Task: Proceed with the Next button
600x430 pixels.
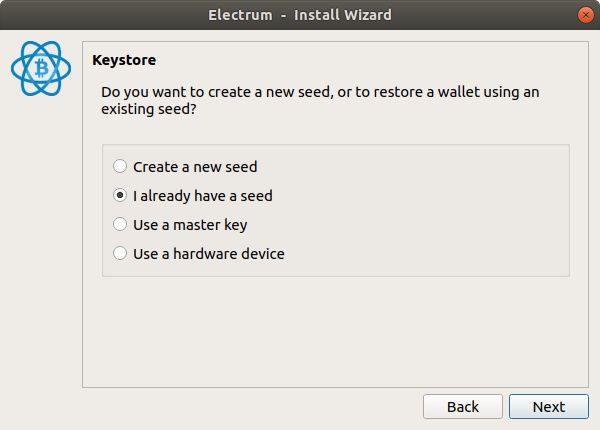Action: [x=549, y=407]
